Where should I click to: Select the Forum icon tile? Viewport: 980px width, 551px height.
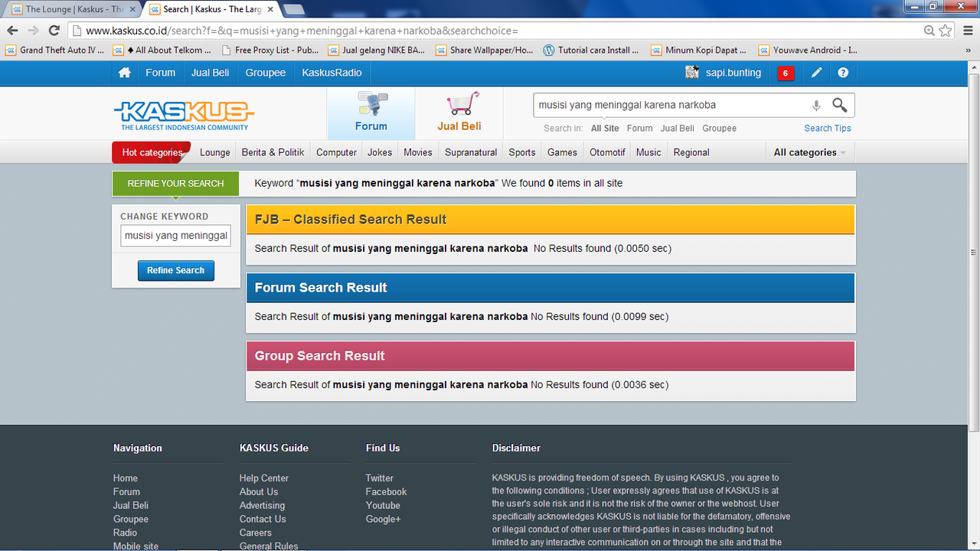click(x=371, y=113)
